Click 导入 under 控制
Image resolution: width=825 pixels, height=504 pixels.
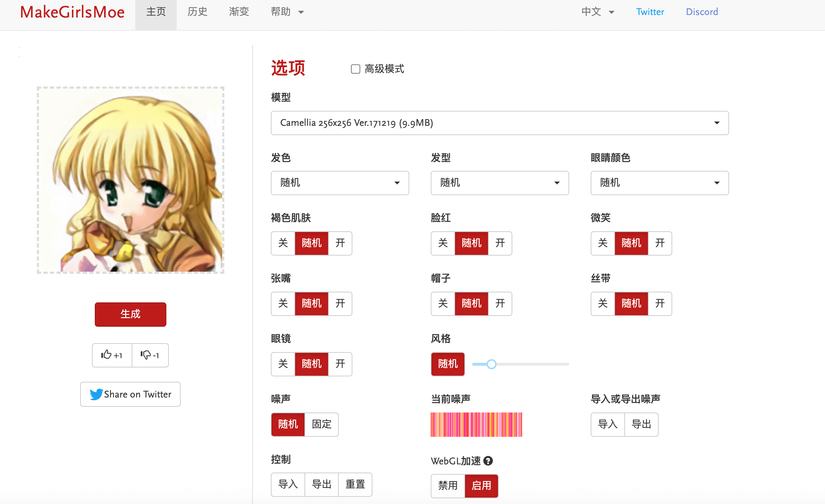click(x=288, y=485)
